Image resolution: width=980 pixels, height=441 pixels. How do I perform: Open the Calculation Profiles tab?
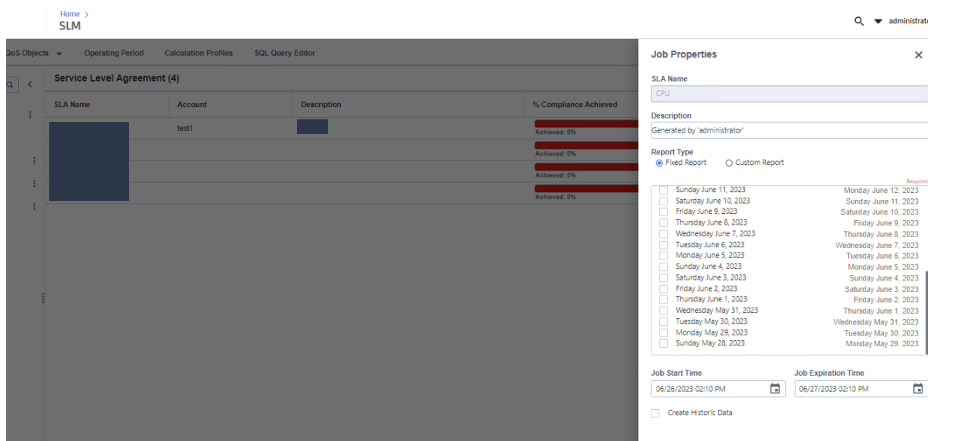(x=198, y=53)
